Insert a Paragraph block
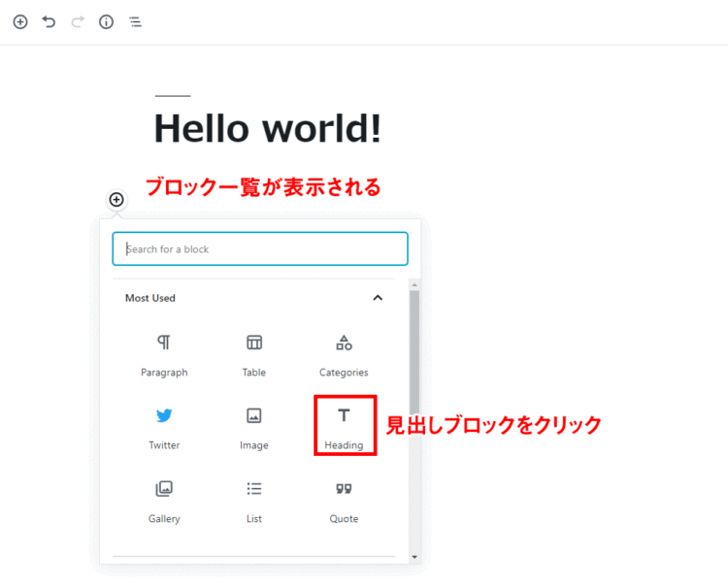Viewport: 728px width, 587px height. tap(164, 355)
